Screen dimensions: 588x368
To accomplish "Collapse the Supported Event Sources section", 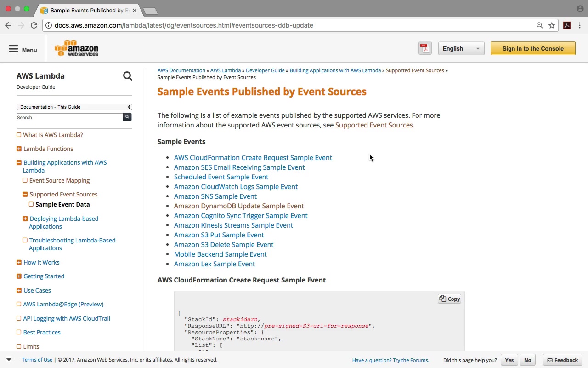I will pos(25,195).
